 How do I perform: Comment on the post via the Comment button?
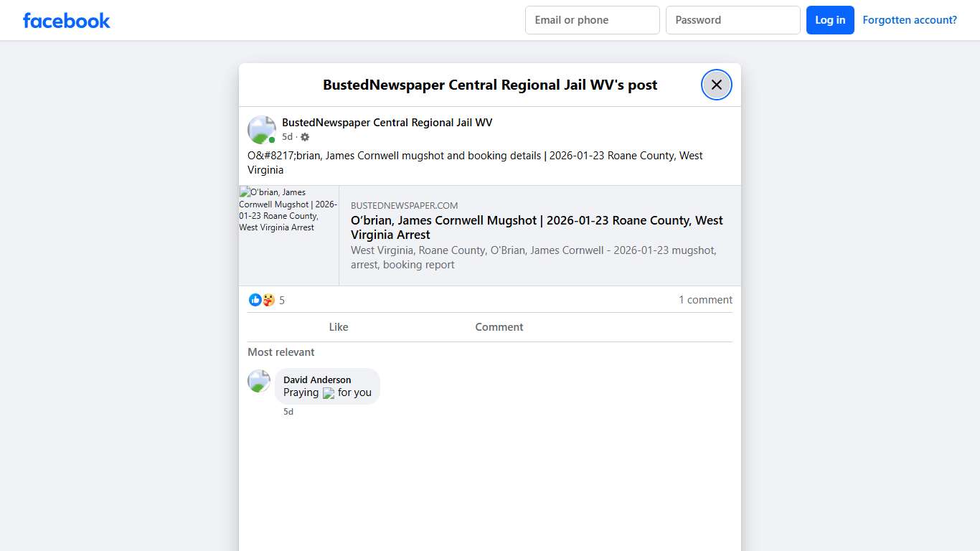499,326
